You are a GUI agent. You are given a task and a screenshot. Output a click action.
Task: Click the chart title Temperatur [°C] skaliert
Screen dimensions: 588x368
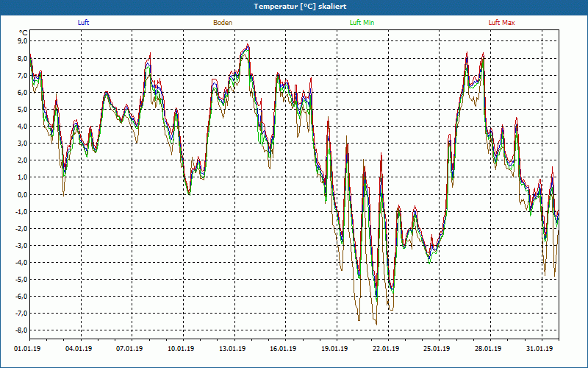[300, 7]
